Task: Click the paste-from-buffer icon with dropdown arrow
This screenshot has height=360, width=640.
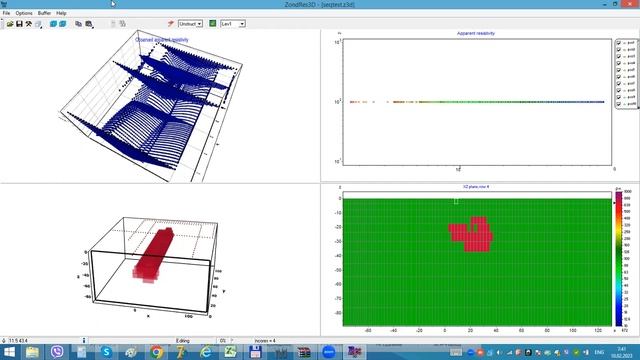Action: (x=89, y=24)
